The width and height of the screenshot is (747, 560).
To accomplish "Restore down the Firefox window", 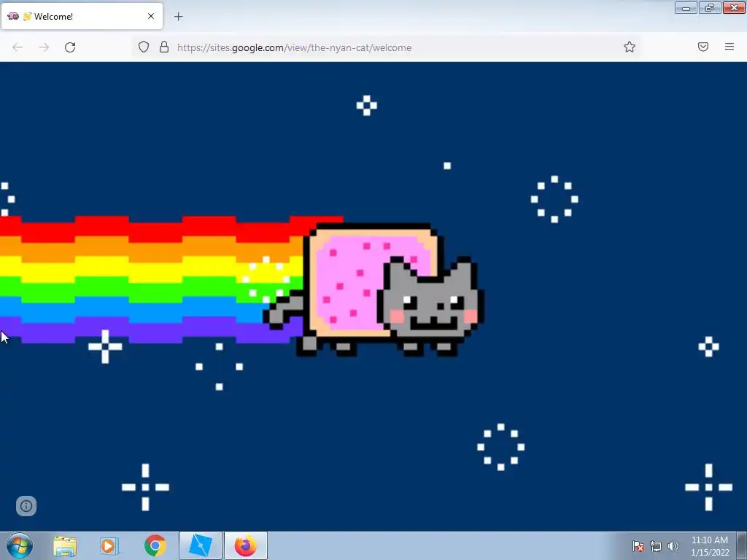I will point(710,7).
